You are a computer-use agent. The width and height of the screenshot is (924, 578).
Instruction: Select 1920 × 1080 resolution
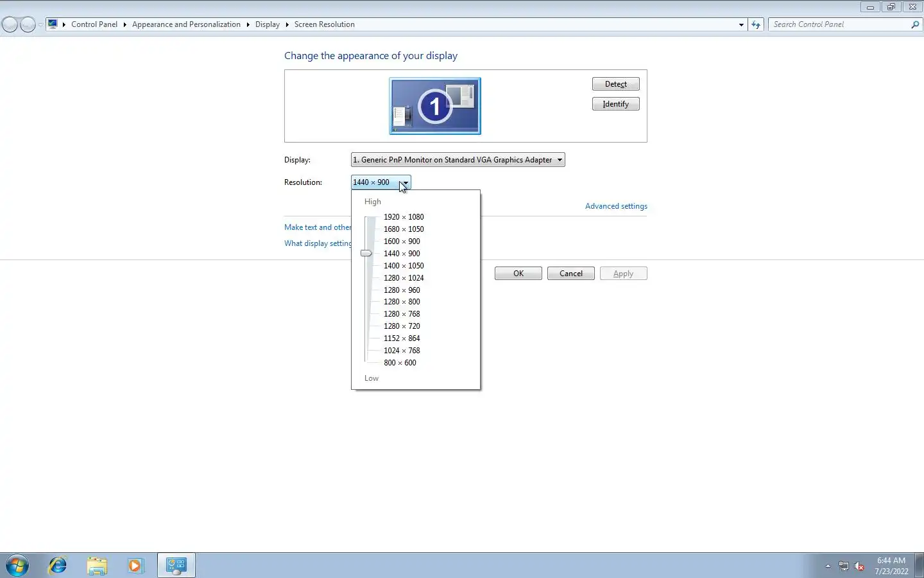pyautogui.click(x=404, y=217)
